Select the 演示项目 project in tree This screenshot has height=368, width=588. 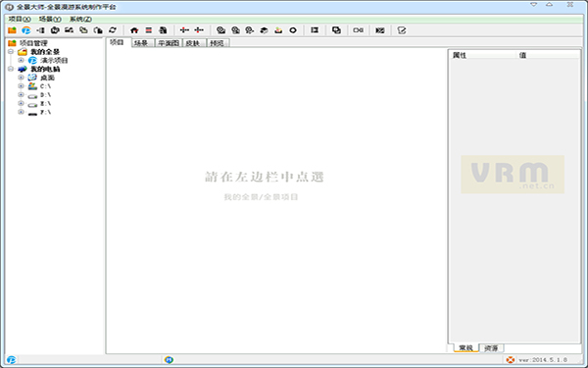(54, 61)
